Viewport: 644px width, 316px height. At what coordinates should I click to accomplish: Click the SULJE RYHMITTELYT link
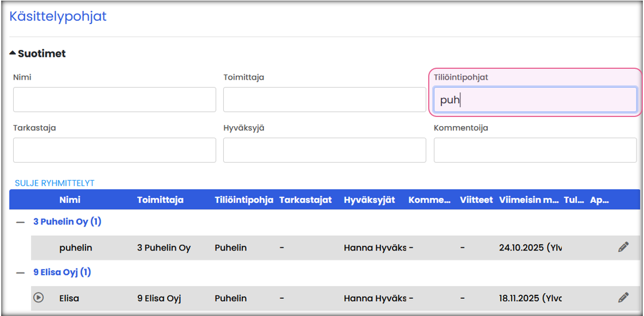(x=55, y=183)
